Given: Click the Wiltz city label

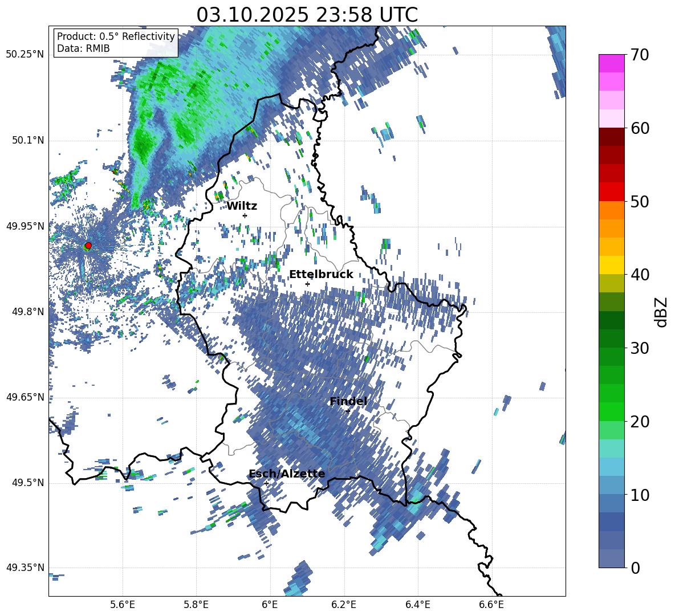Looking at the screenshot, I should (x=242, y=206).
